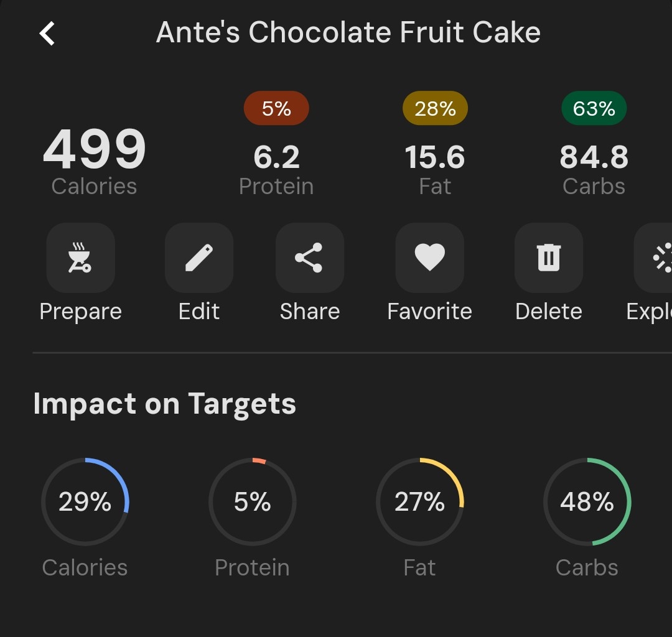Tap the Impact on Targets heading
The image size is (672, 637).
coord(164,404)
